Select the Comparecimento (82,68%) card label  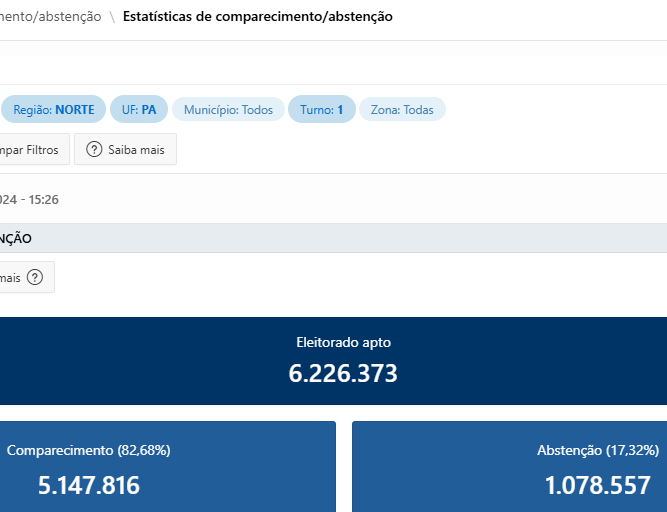click(x=88, y=450)
